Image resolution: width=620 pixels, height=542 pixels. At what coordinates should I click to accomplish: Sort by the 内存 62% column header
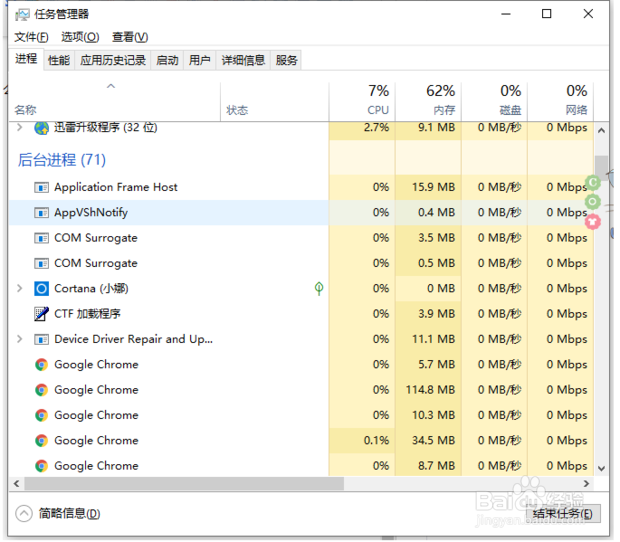pyautogui.click(x=428, y=102)
